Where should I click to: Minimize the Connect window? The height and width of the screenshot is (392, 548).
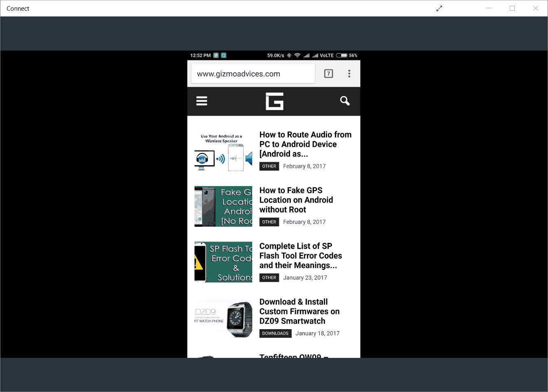pos(489,8)
